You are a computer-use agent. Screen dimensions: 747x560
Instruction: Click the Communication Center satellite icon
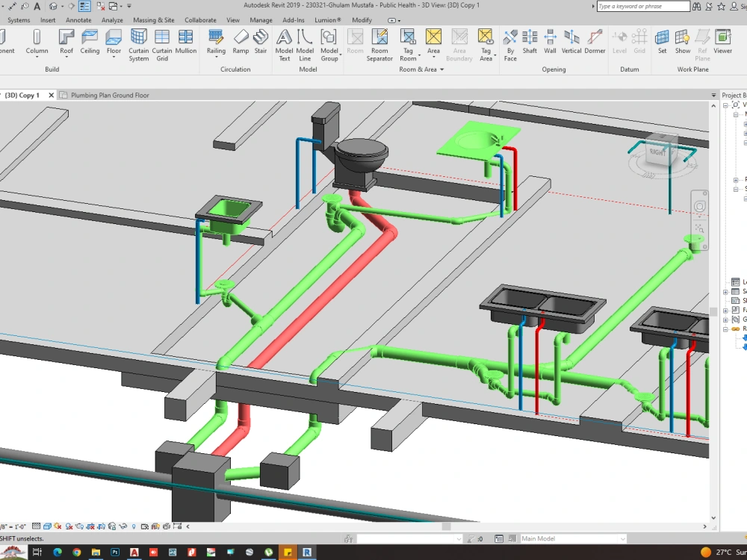click(709, 6)
